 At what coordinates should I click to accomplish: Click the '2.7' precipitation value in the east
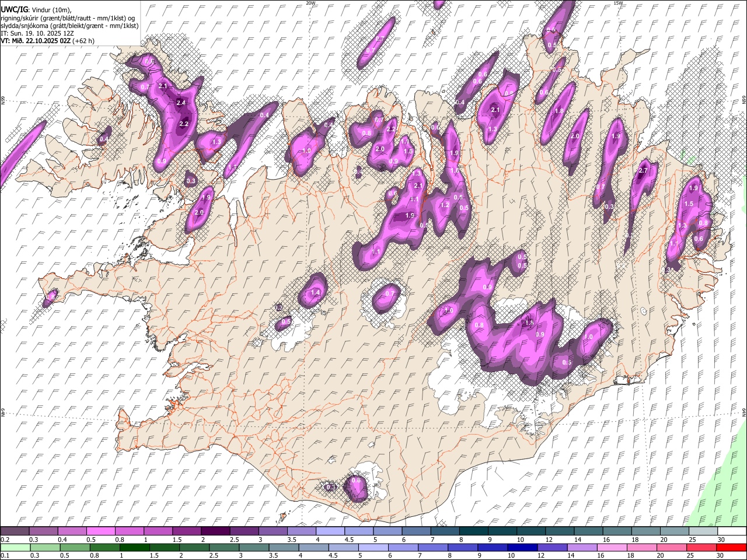644,170
